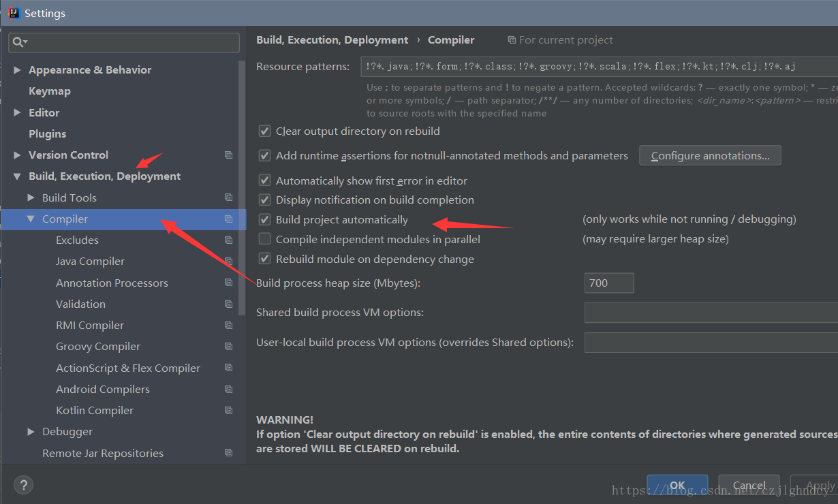Click the copy icon before 'For current project'
Screen dimensions: 838x504
click(512, 40)
